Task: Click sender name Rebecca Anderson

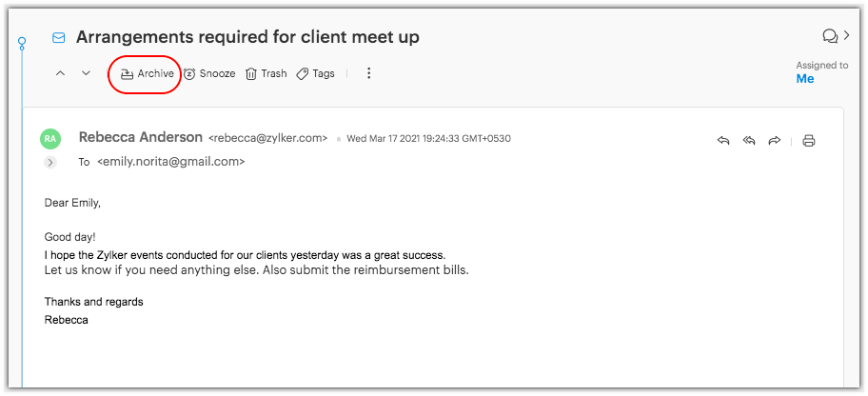Action: 141,137
